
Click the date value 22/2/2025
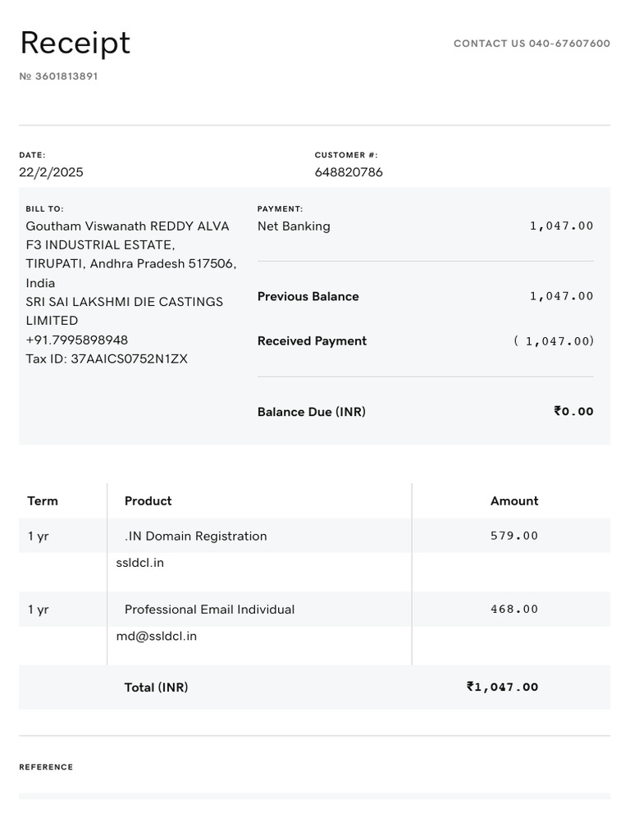[51, 172]
